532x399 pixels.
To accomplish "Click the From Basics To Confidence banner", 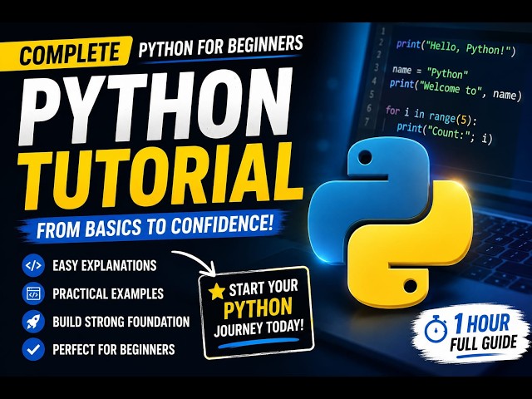I will tap(155, 227).
